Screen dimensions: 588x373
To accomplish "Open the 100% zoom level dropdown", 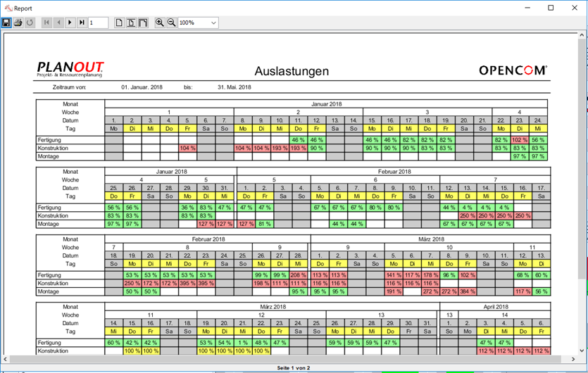I will [x=198, y=23].
